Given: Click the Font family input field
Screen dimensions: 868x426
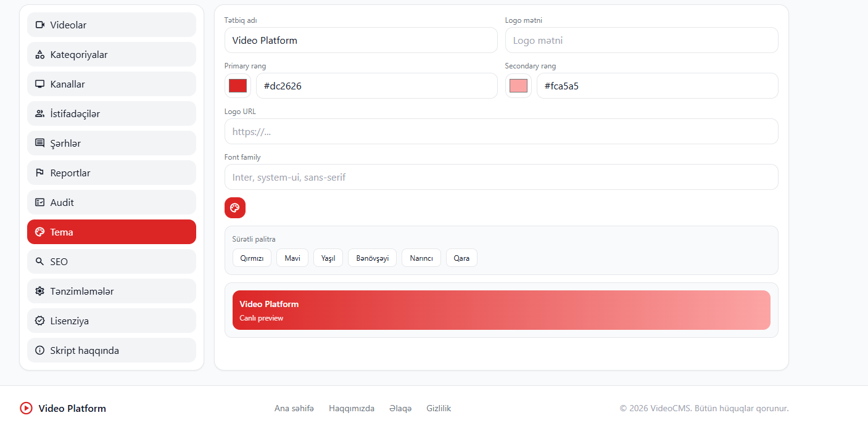Looking at the screenshot, I should [x=501, y=177].
